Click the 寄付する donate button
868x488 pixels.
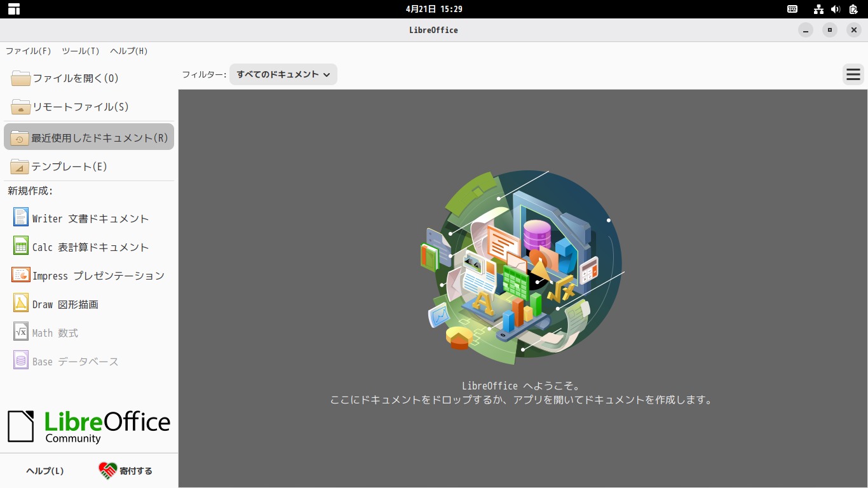click(126, 471)
